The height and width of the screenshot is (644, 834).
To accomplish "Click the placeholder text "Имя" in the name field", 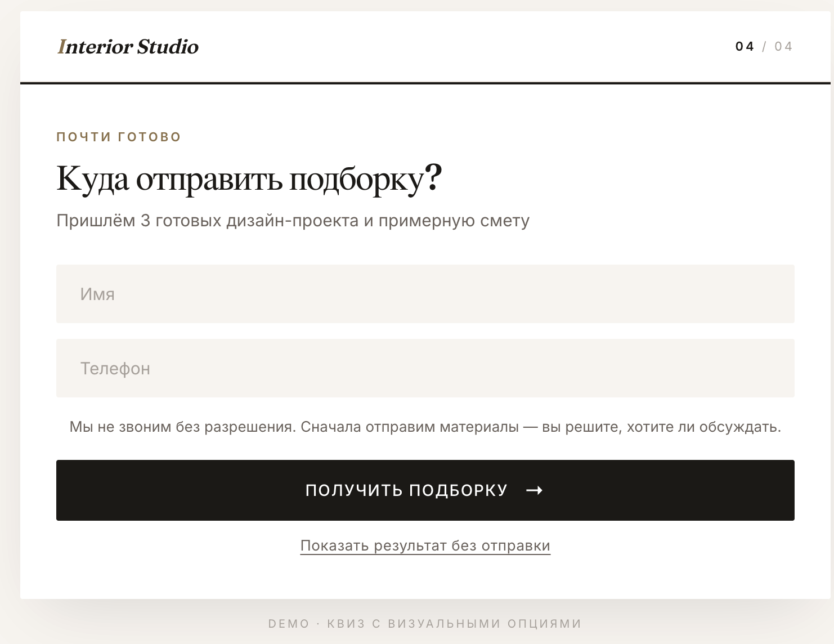I will click(97, 294).
